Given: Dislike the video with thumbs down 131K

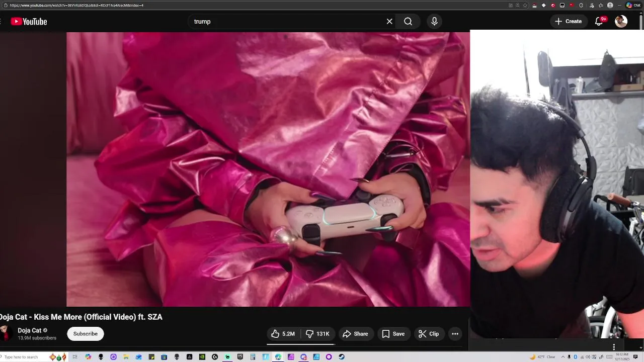Looking at the screenshot, I should click(x=317, y=334).
